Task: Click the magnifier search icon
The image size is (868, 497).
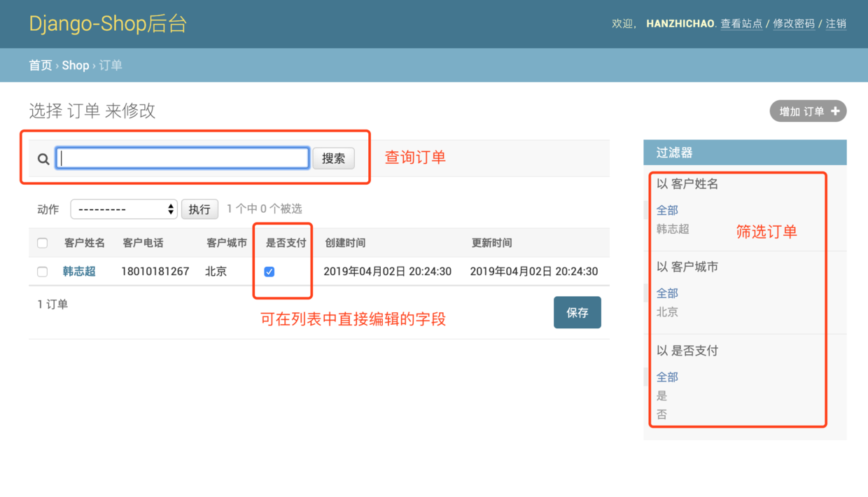Action: [43, 159]
